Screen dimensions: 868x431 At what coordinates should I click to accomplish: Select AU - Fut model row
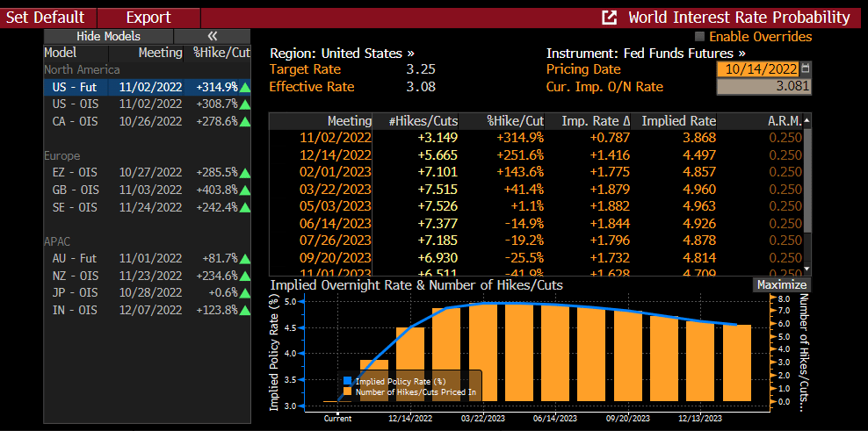pos(148,258)
